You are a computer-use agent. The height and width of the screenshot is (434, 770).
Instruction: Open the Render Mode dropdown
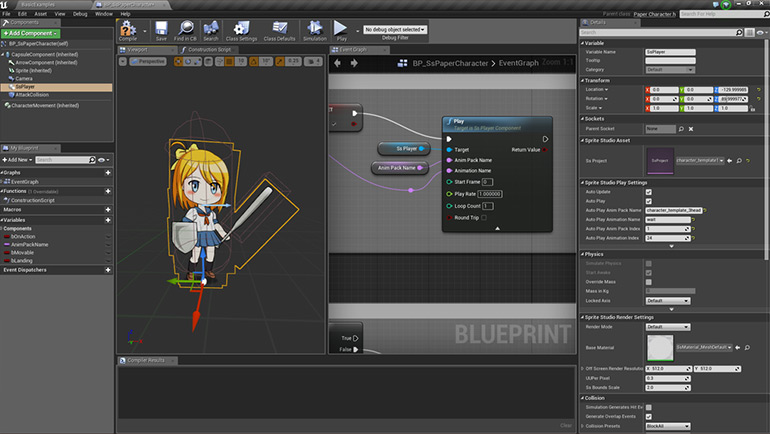668,327
